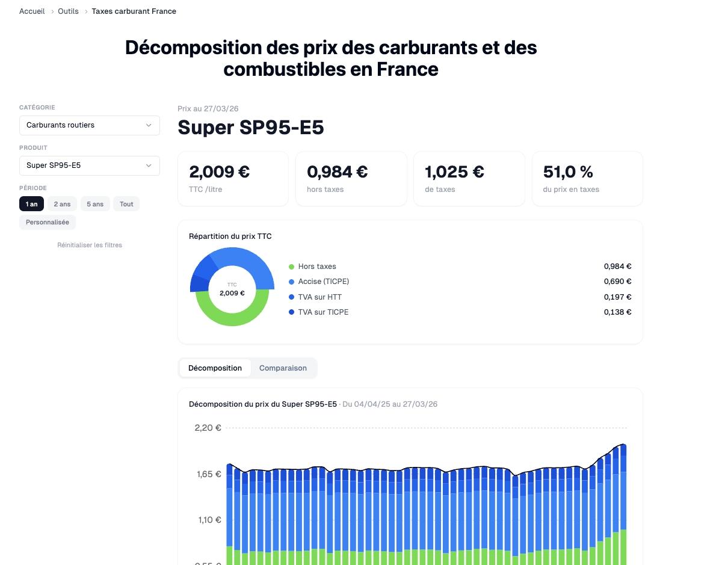
Task: Click the Outils breadcrumb link
Action: [68, 11]
